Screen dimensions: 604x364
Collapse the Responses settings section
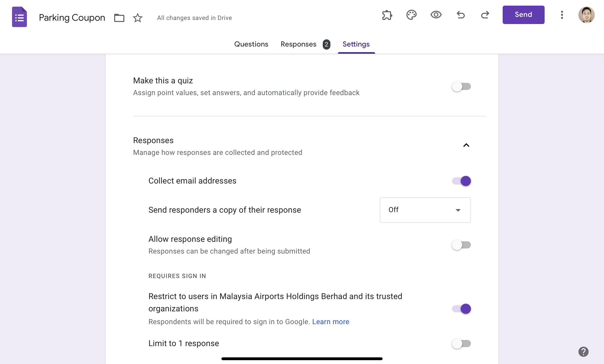pos(466,145)
